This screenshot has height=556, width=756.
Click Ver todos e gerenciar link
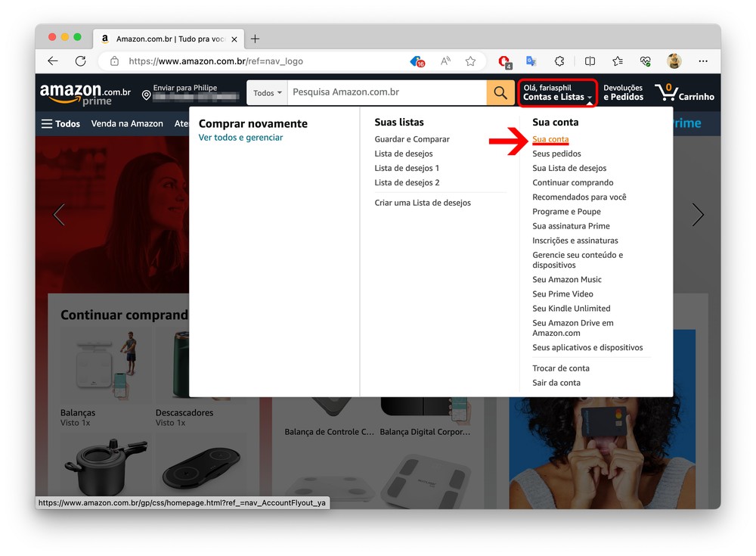240,138
